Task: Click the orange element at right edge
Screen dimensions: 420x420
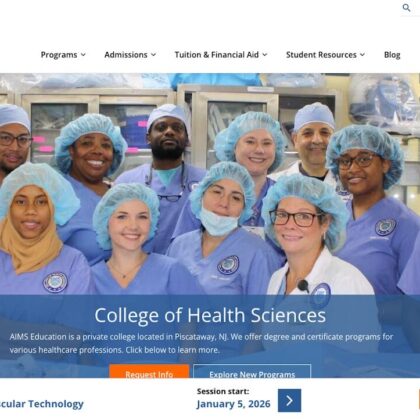Action: 419,399
